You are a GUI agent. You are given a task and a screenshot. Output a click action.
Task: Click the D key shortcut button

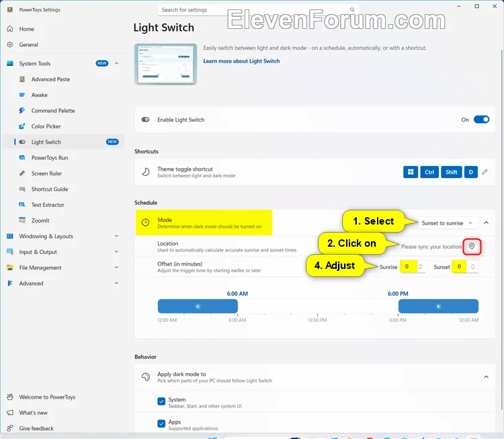(x=471, y=172)
